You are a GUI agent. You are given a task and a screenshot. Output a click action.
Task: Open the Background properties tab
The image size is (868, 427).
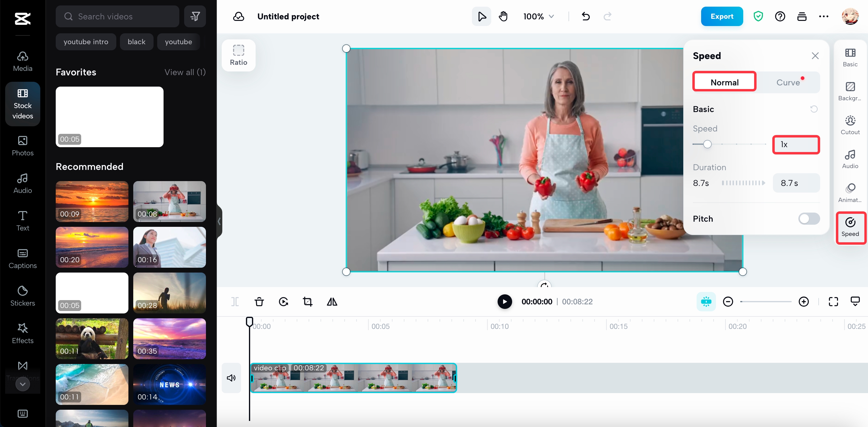click(x=850, y=91)
